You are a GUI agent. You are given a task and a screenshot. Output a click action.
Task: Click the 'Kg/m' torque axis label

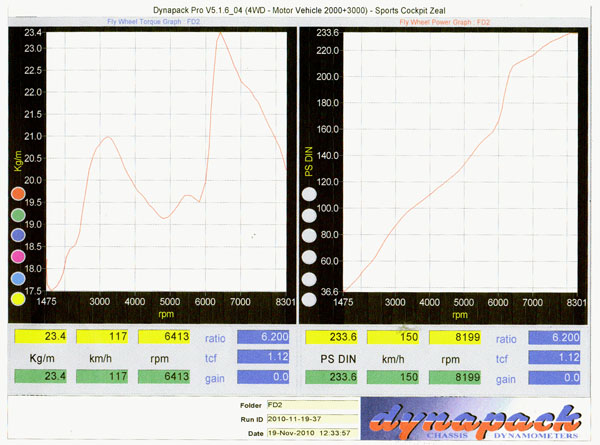coord(18,161)
